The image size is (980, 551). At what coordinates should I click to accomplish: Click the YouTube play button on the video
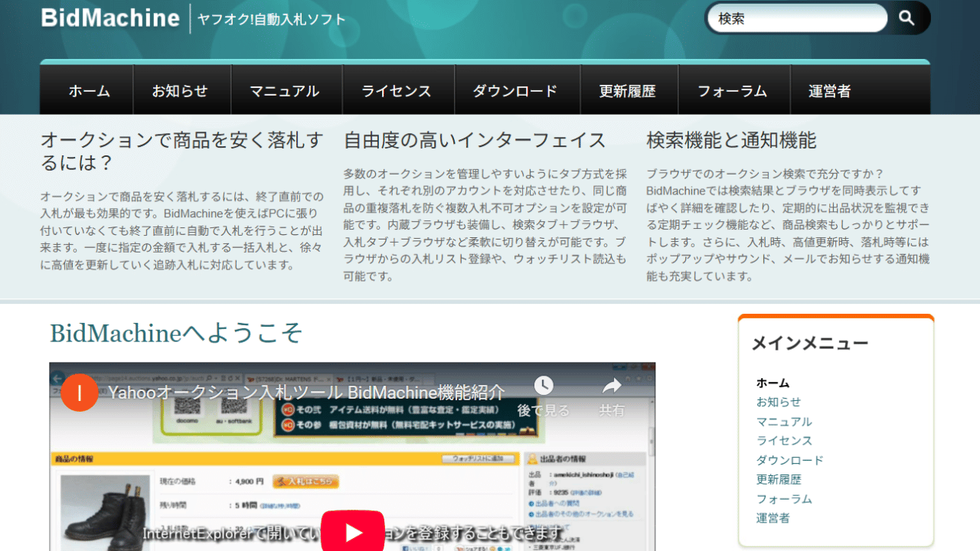pyautogui.click(x=353, y=531)
